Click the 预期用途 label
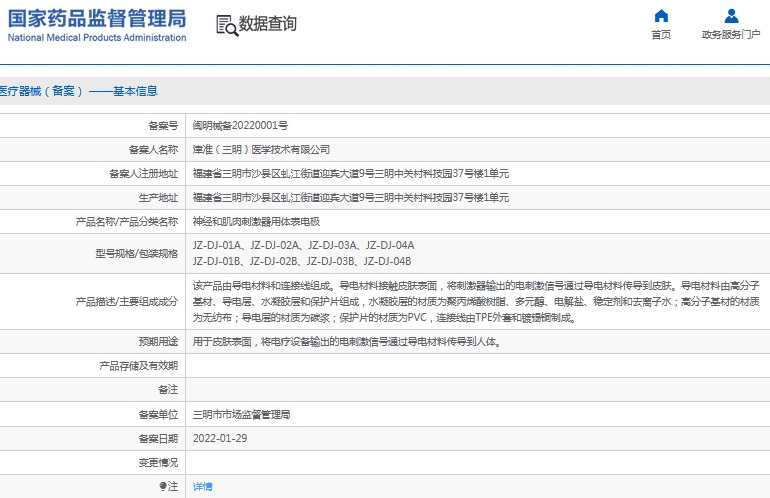The width and height of the screenshot is (770, 498). pyautogui.click(x=158, y=342)
